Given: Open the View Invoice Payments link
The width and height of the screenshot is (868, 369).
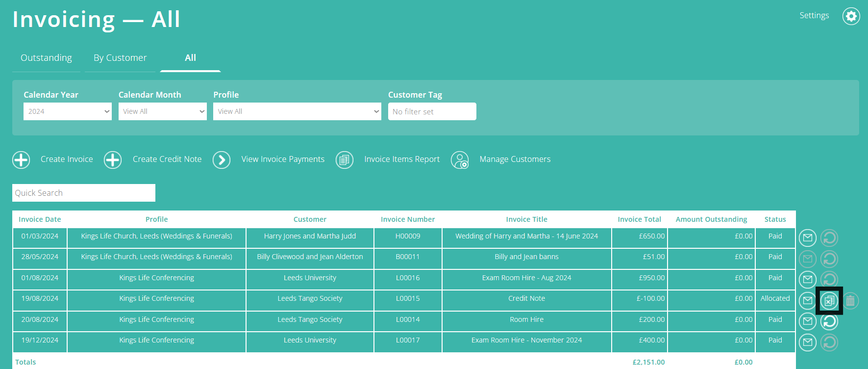Looking at the screenshot, I should (283, 159).
